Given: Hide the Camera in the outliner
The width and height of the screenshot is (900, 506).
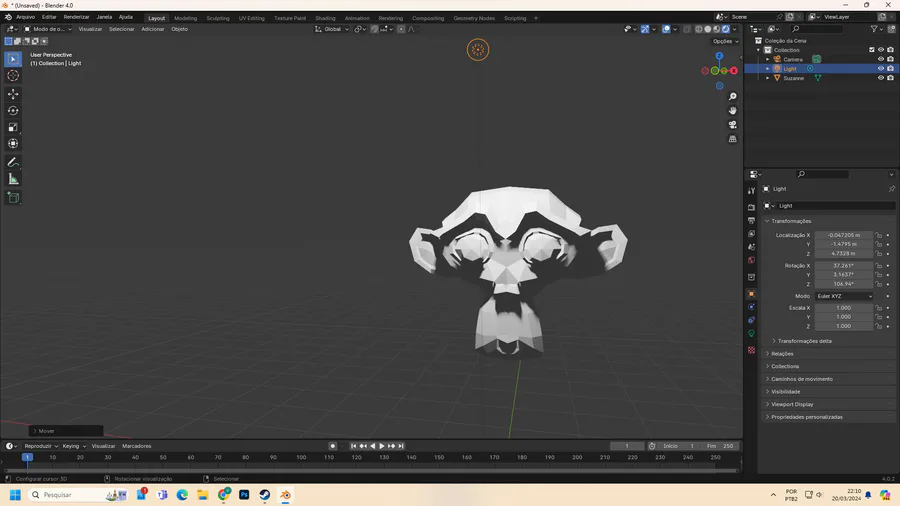Looking at the screenshot, I should [x=880, y=59].
